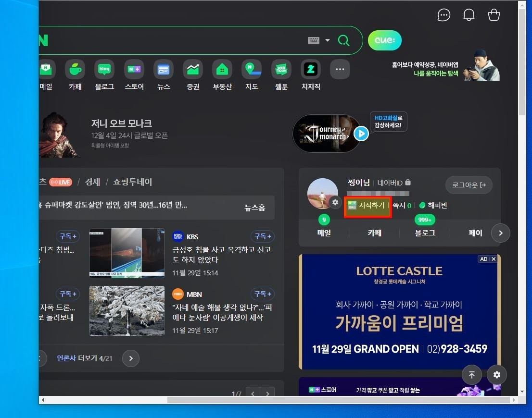Subscribe to KBS with 구독+ button

263,236
